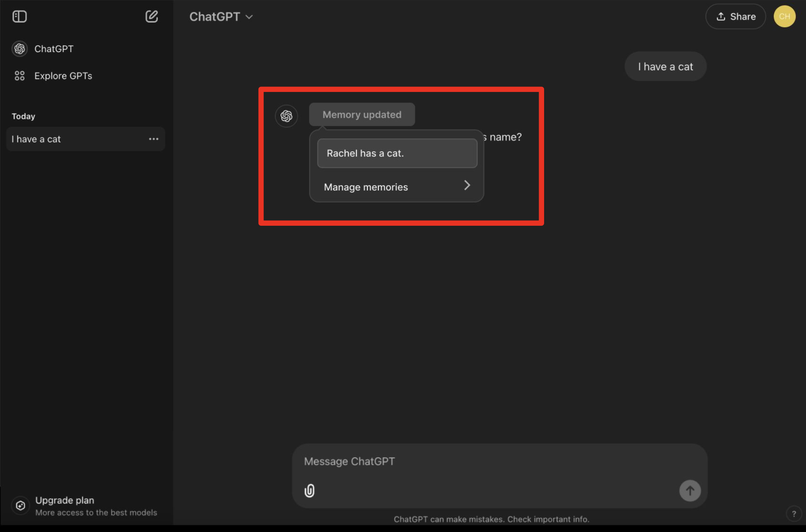
Task: Click the Share button
Action: [x=736, y=17]
